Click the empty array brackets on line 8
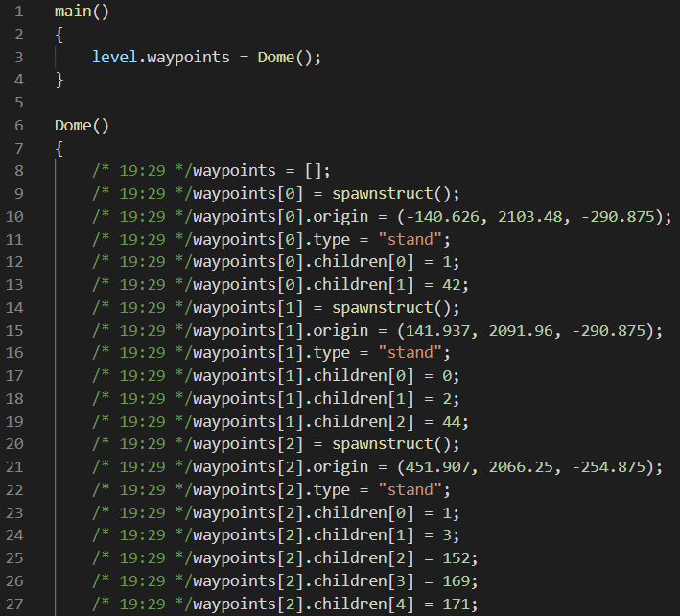The image size is (680, 616). tap(316, 171)
